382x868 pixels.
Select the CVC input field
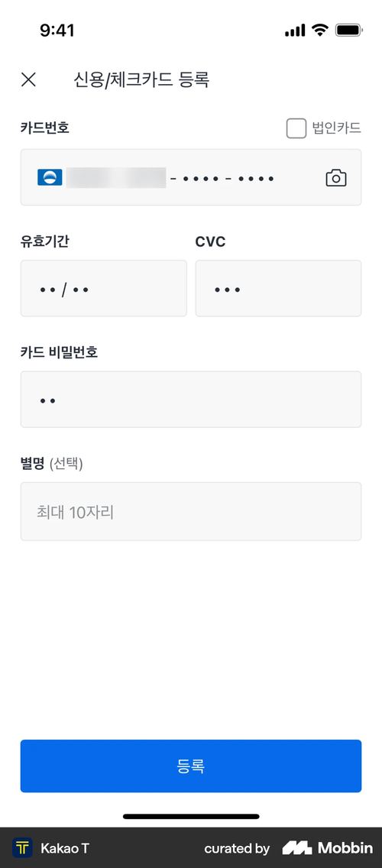click(x=278, y=288)
